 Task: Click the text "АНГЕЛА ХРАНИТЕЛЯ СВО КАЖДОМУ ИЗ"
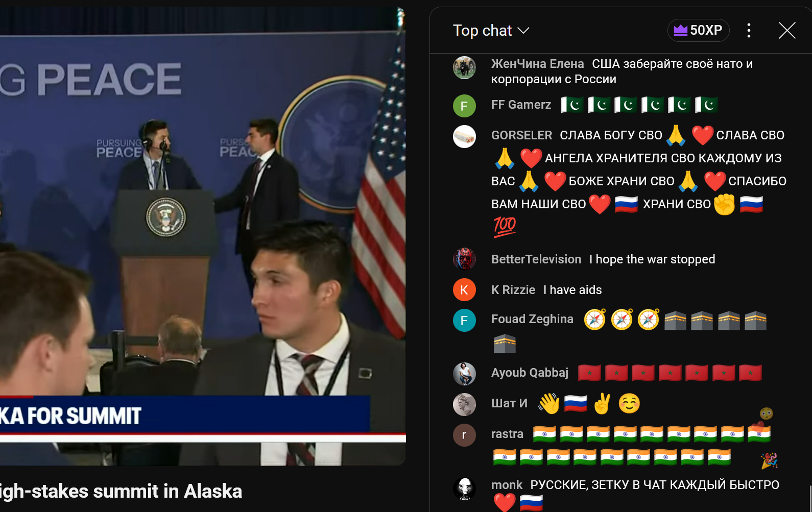pos(663,158)
